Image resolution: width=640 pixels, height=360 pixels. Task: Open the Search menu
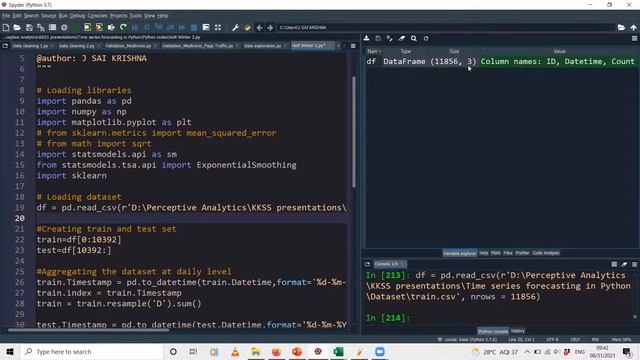tap(31, 16)
